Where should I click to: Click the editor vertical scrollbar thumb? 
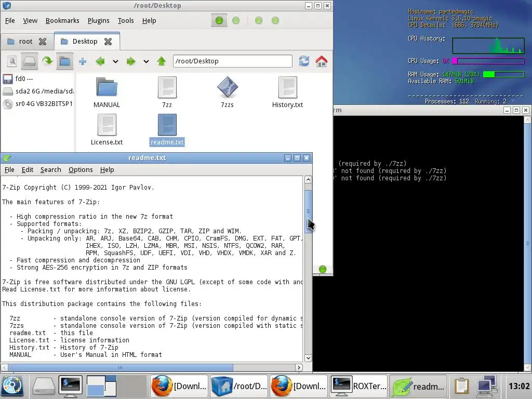[308, 211]
